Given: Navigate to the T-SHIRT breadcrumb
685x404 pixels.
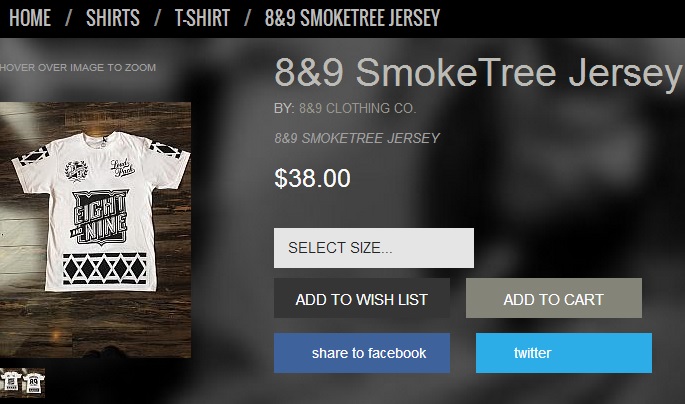Looking at the screenshot, I should (202, 18).
